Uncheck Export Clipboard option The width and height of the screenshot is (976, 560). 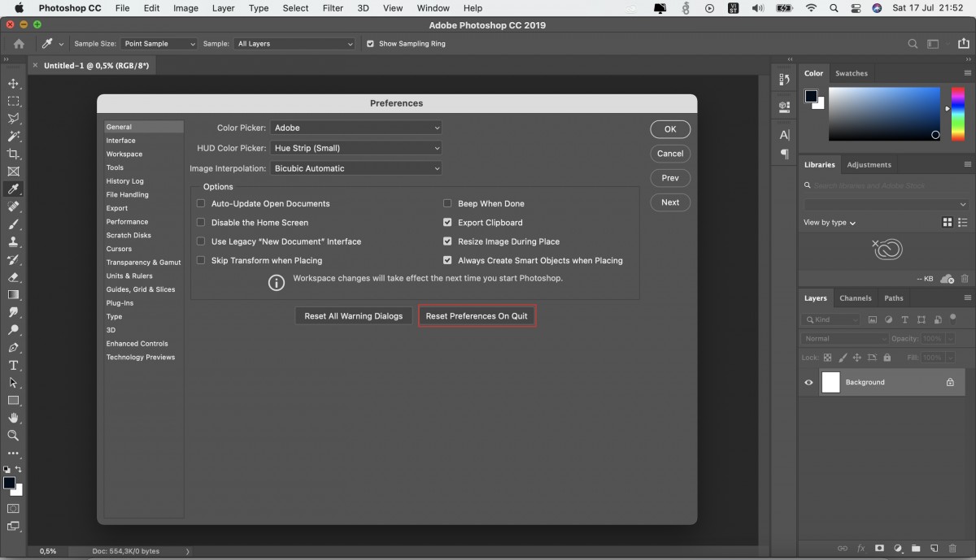447,223
